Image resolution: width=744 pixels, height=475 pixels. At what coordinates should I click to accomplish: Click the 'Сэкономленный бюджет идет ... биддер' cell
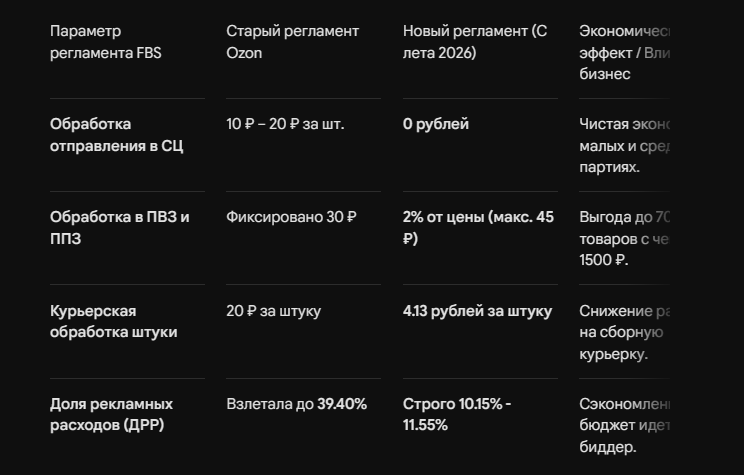624,425
